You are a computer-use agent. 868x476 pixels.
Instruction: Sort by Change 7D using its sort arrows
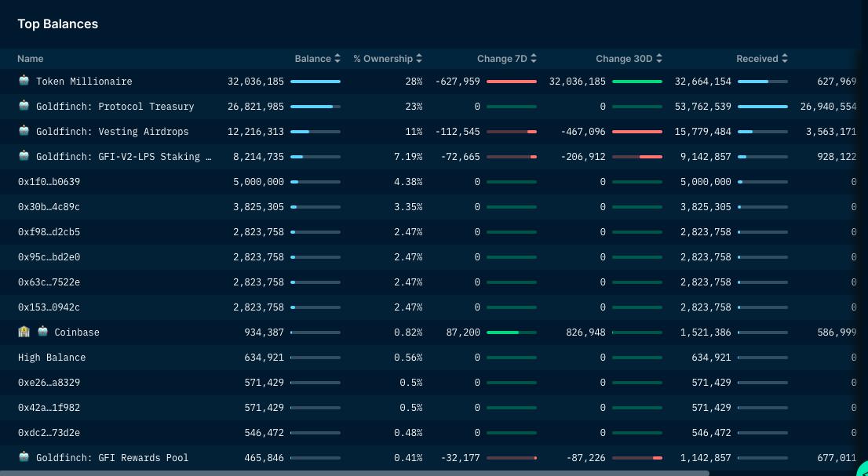coord(534,59)
